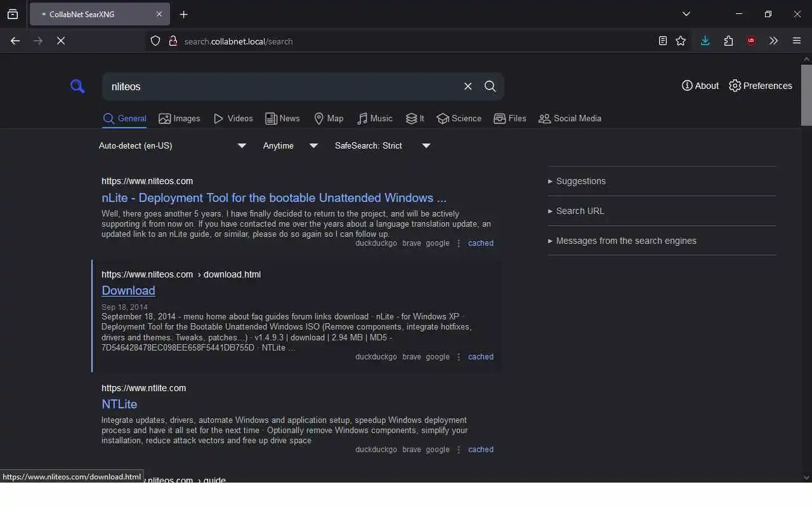Image resolution: width=812 pixels, height=508 pixels.
Task: Switch to the News tab
Action: click(x=282, y=119)
